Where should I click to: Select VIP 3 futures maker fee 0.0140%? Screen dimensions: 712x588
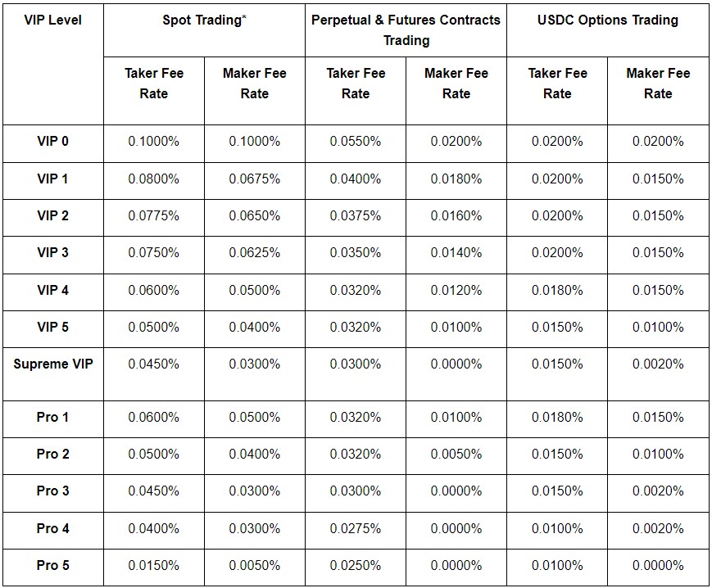coord(456,252)
